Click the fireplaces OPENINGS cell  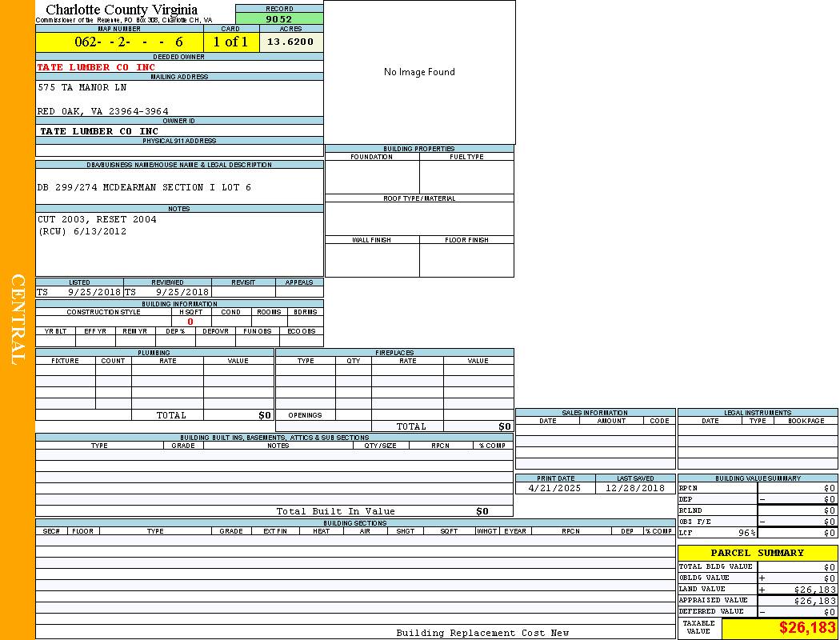(x=305, y=415)
